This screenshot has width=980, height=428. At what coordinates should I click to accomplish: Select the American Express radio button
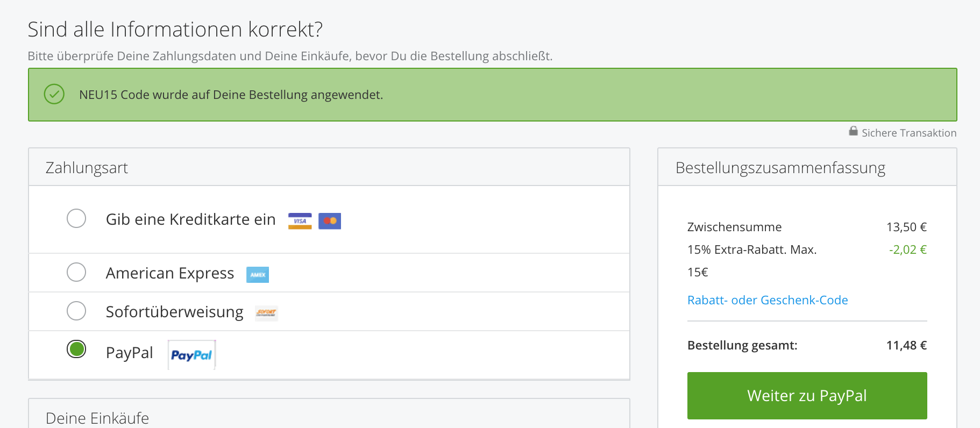click(76, 272)
